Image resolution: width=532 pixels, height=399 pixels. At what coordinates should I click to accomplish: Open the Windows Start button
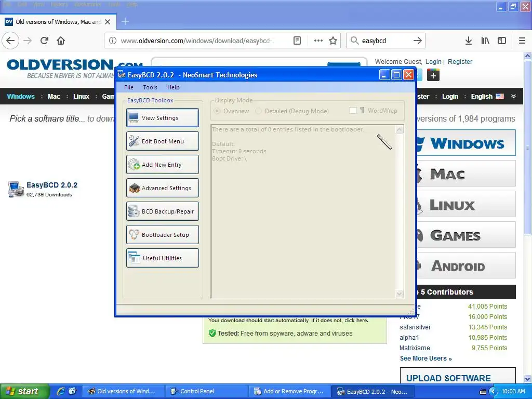click(25, 391)
